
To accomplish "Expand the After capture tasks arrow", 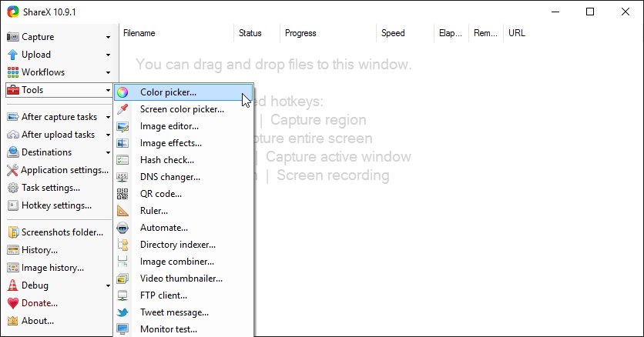I will [x=108, y=117].
